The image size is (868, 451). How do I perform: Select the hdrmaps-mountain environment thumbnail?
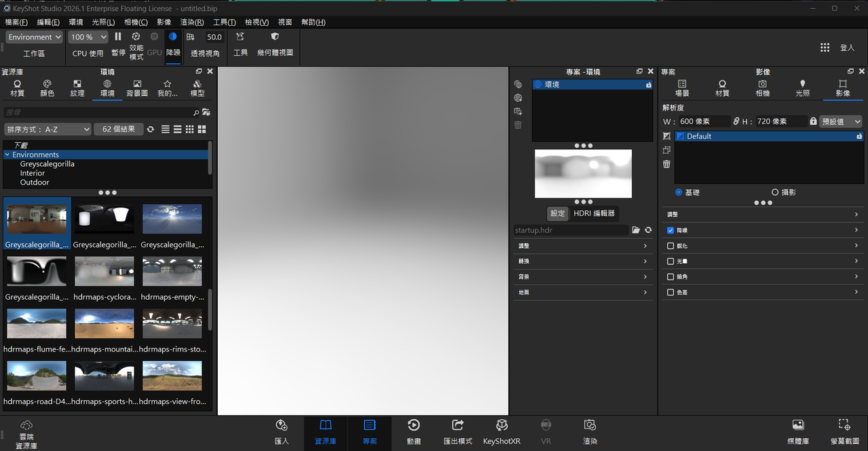105,324
